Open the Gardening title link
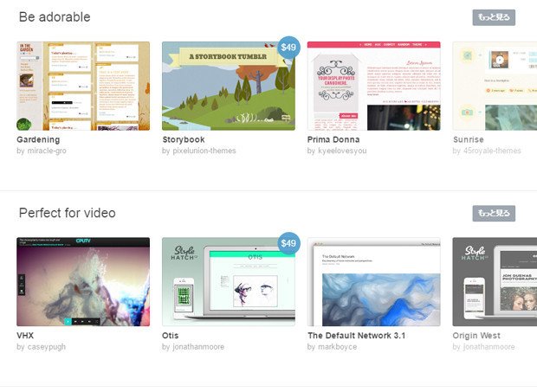The height and width of the screenshot is (392, 537). coord(38,139)
